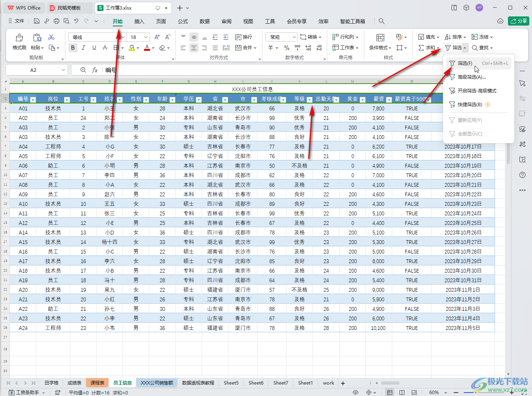
Task: Click the Increase Decimal icon
Action: 308,48
